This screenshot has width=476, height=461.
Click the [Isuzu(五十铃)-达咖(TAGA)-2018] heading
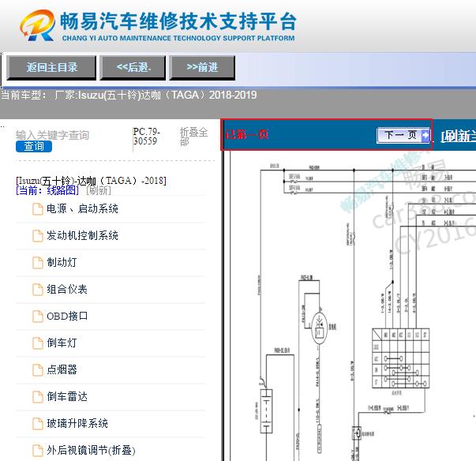point(91,181)
